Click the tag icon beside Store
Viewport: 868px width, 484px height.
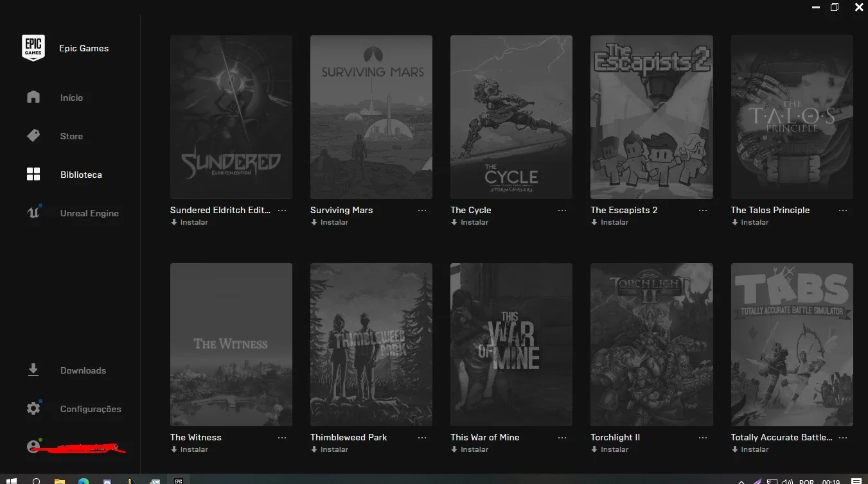tap(33, 135)
